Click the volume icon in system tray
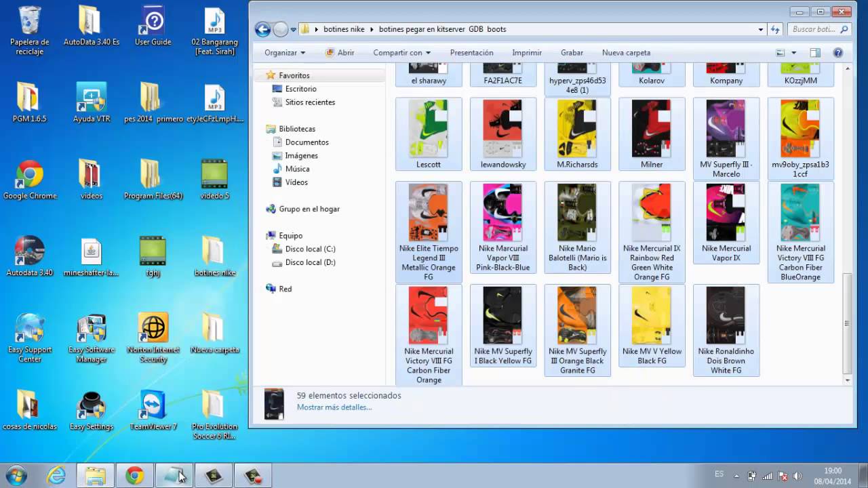Viewport: 868px width, 488px height. (x=797, y=476)
